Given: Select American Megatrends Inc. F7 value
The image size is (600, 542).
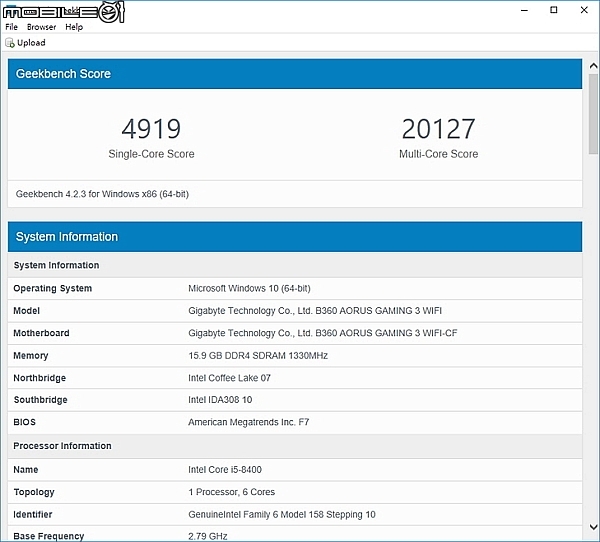Looking at the screenshot, I should click(x=249, y=422).
